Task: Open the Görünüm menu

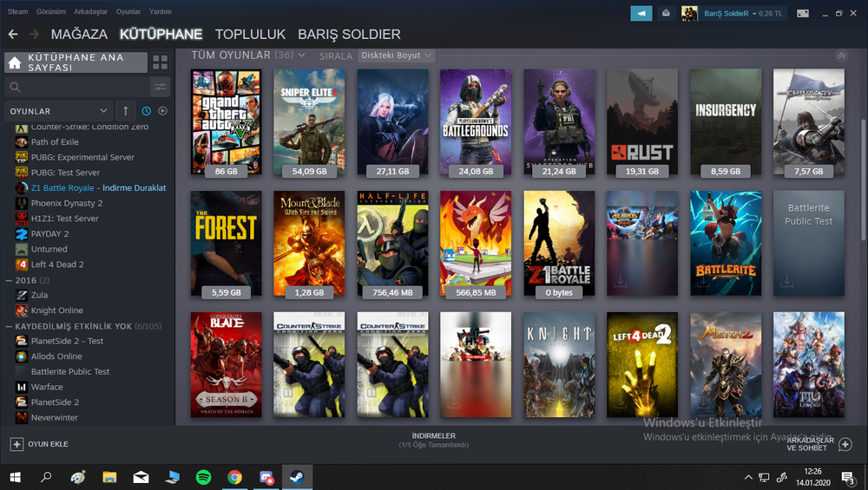Action: pos(51,11)
